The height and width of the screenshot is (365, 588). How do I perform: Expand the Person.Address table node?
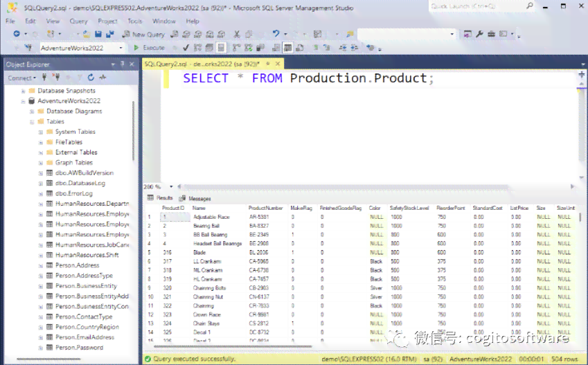pyautogui.click(x=40, y=265)
